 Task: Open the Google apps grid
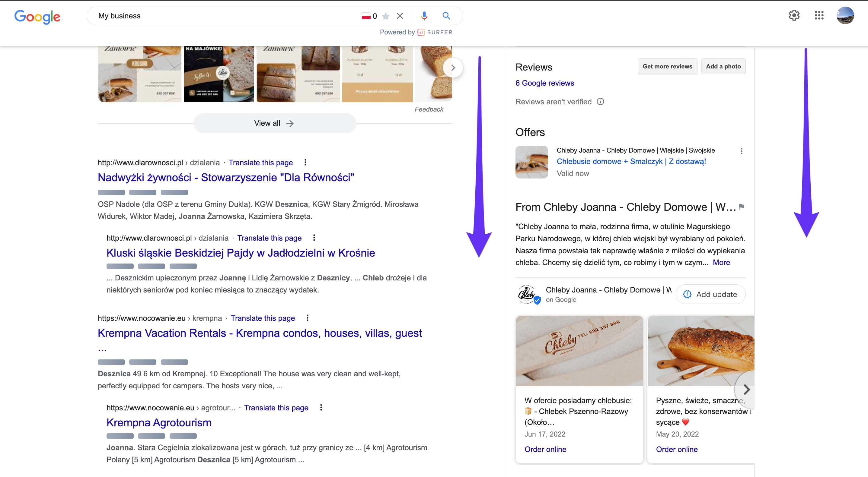tap(819, 15)
